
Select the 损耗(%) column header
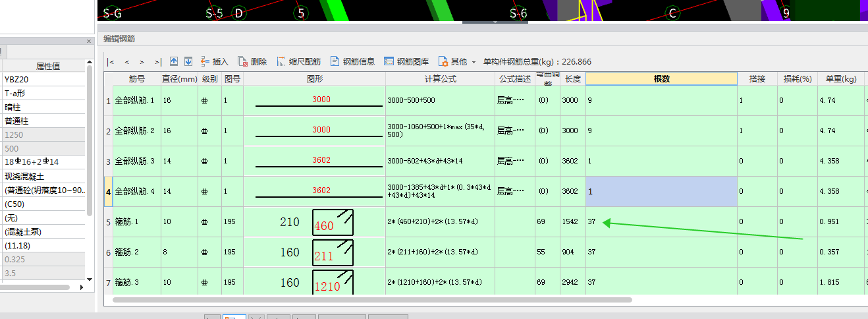[796, 78]
